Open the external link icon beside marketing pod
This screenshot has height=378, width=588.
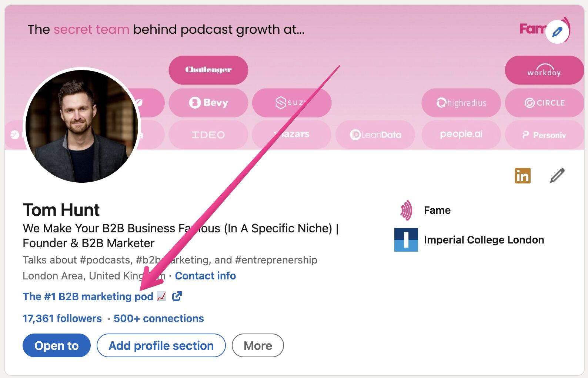pos(177,296)
